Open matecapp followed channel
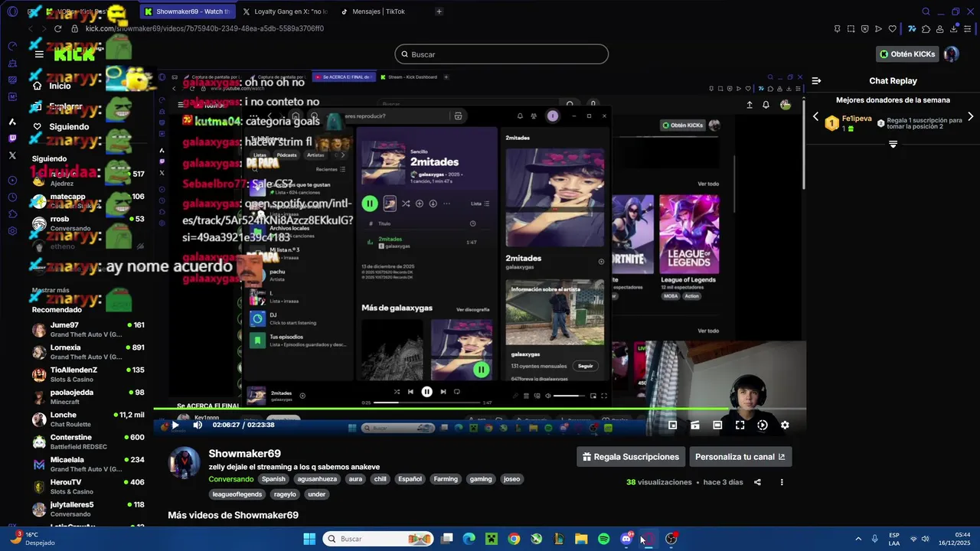The image size is (980, 551). pyautogui.click(x=88, y=201)
